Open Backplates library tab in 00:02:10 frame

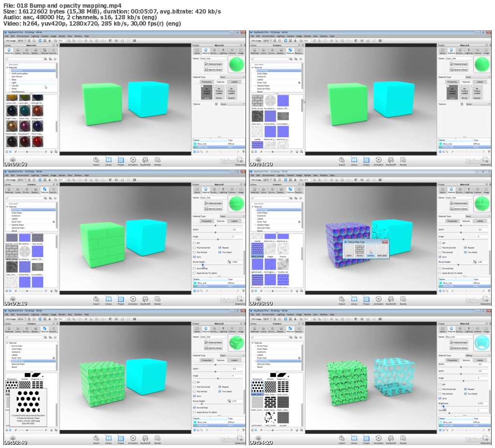tap(36, 190)
